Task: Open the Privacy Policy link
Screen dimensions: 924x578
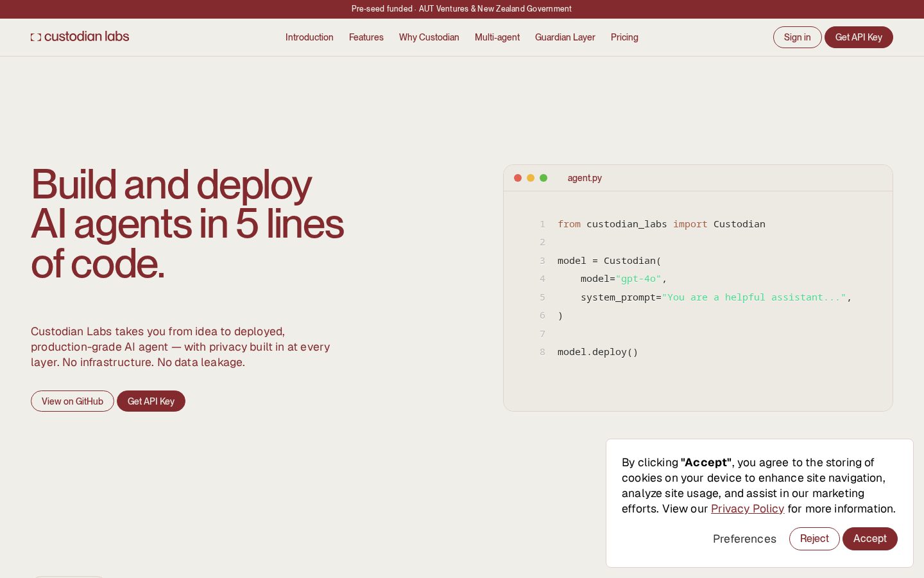Action: (748, 509)
